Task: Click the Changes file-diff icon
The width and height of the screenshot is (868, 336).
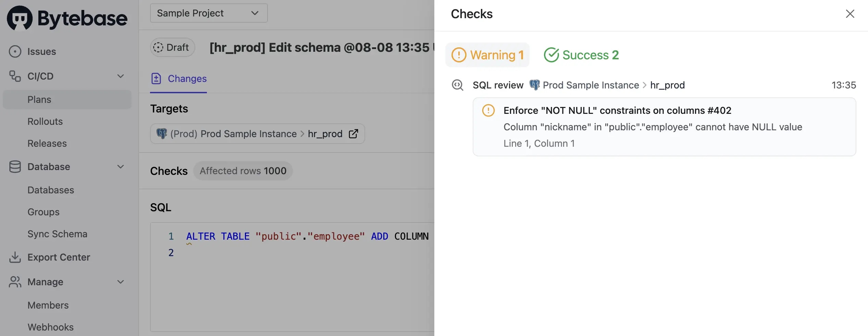Action: pyautogui.click(x=156, y=79)
